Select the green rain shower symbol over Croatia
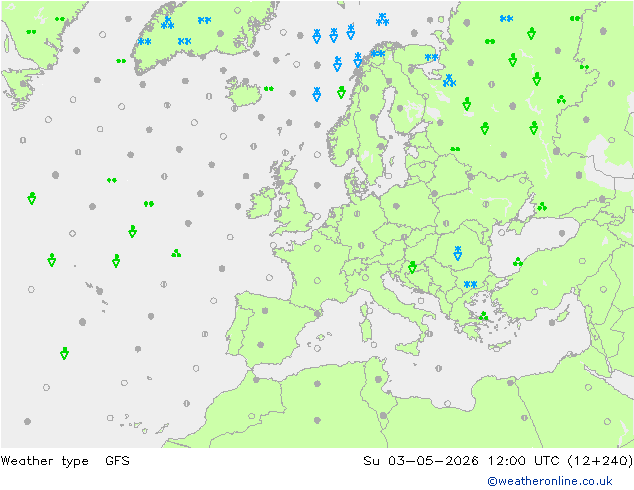The height and width of the screenshot is (490, 634). point(412,267)
